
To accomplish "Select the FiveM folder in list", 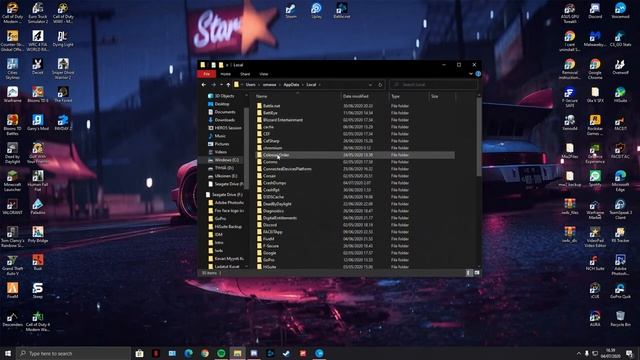I will [x=355, y=239].
